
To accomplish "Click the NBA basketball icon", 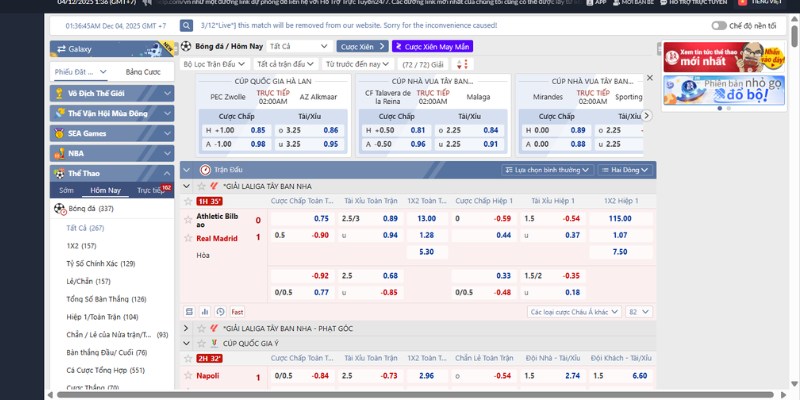I will click(60, 153).
